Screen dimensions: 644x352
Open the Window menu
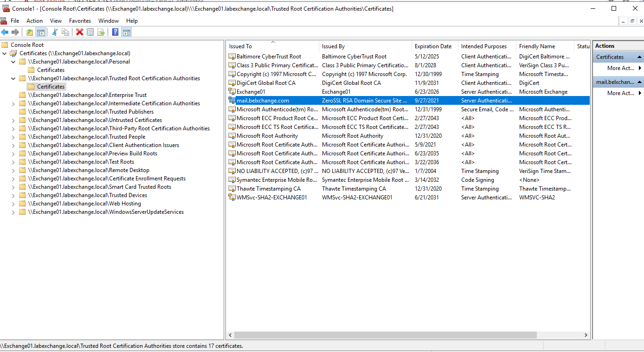tap(109, 21)
